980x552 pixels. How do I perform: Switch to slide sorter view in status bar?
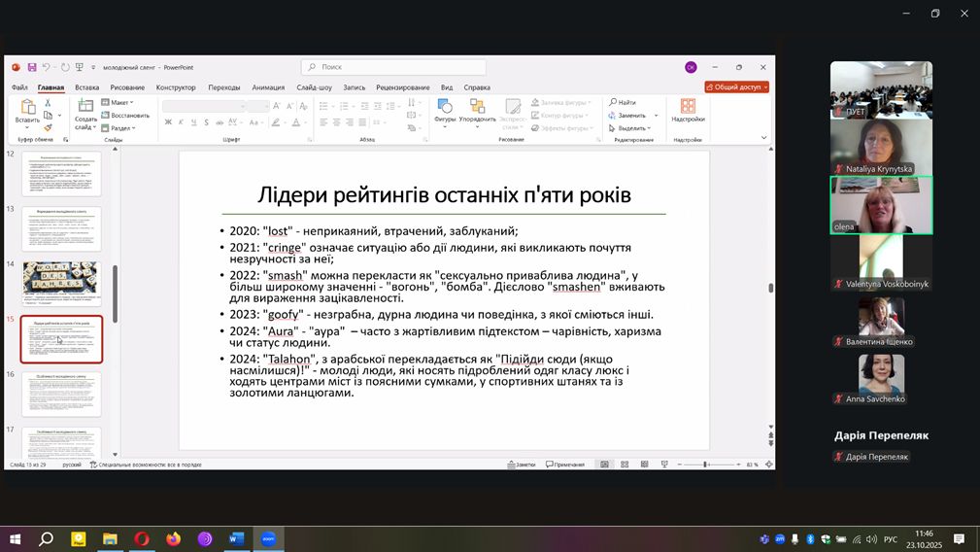[x=623, y=465]
